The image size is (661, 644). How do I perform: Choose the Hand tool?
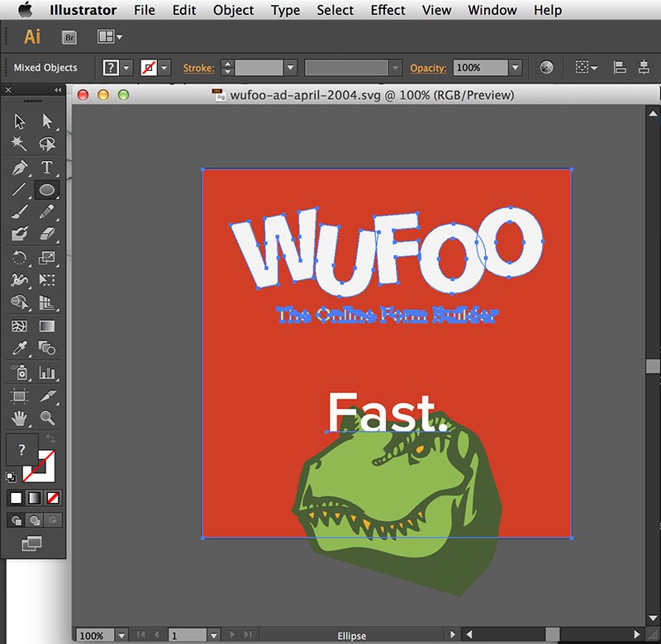tap(19, 419)
